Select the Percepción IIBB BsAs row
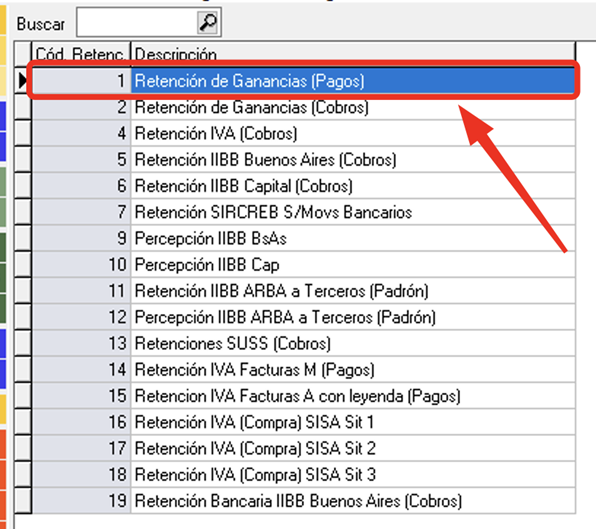 pos(304,238)
